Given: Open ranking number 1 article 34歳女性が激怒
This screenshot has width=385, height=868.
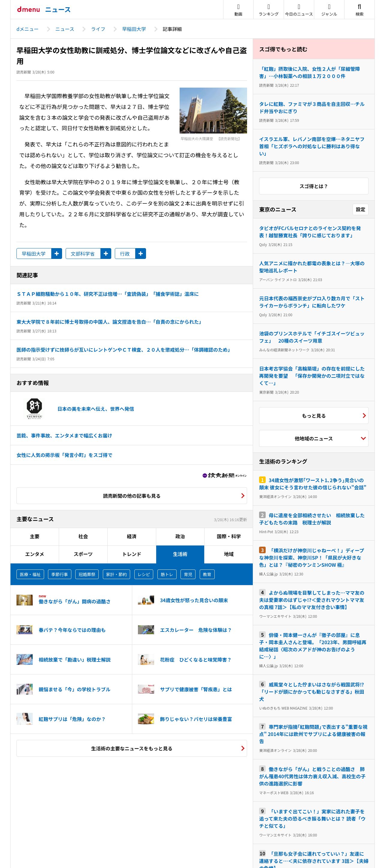Looking at the screenshot, I should point(312,484).
